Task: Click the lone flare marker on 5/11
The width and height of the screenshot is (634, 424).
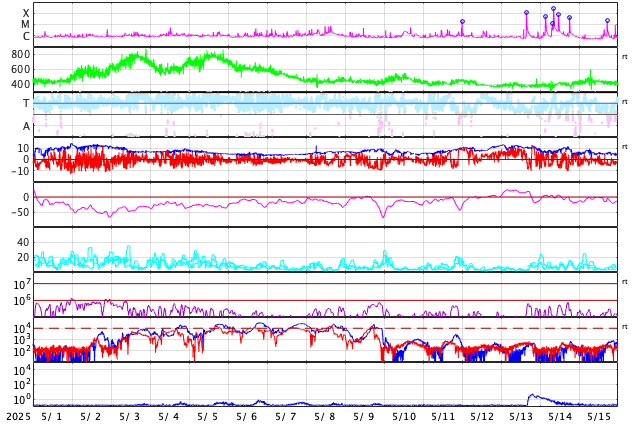Action: coord(463,21)
